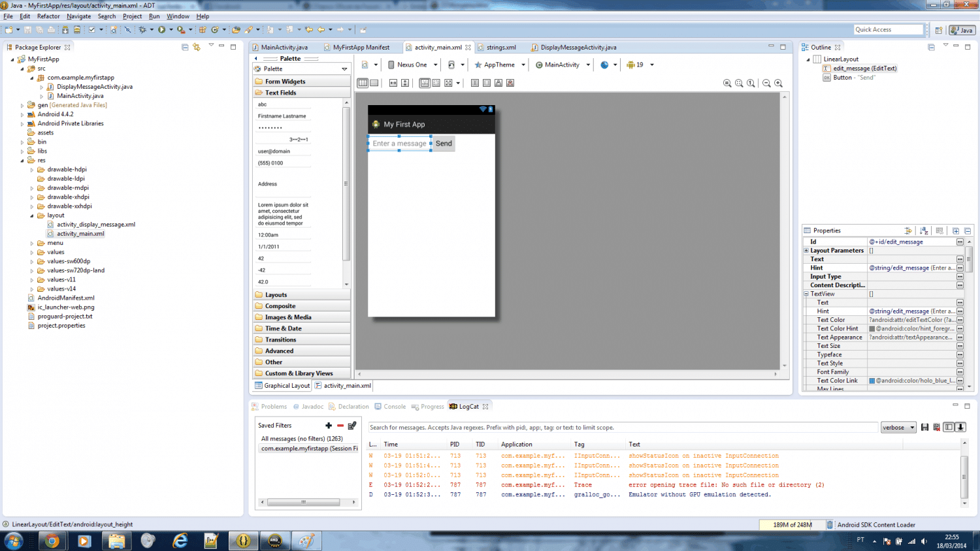
Task: Expand the drawable-hdpi folder
Action: pos(32,170)
